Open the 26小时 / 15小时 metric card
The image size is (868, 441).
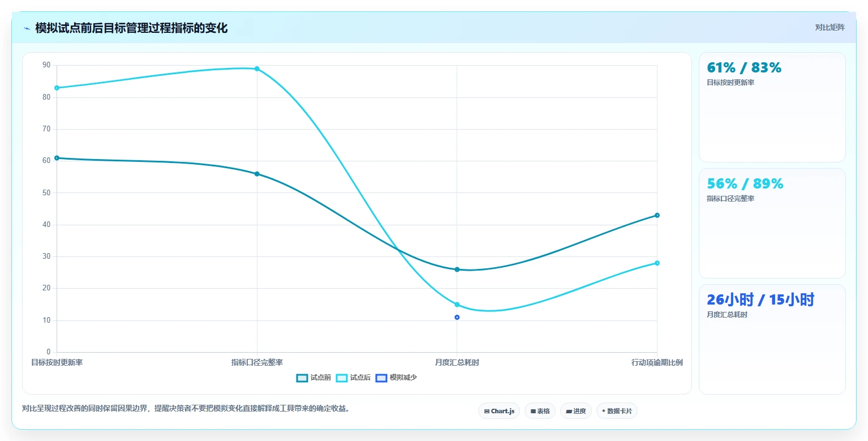click(772, 339)
